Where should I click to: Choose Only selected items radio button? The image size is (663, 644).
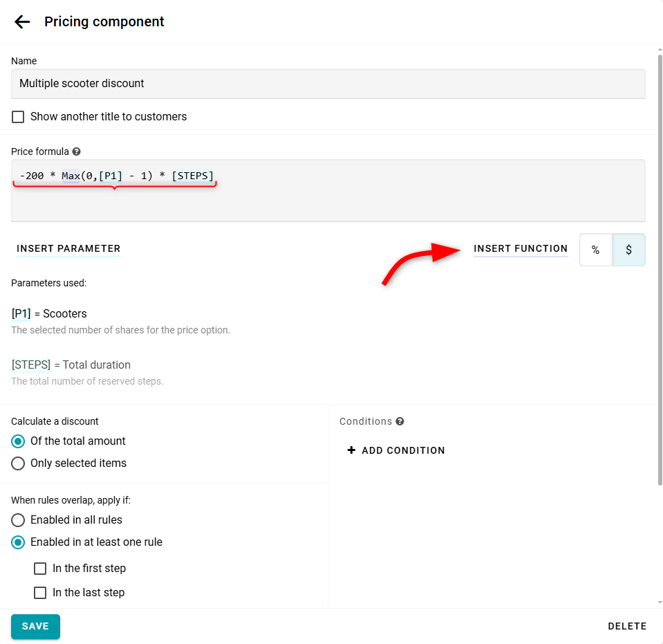click(x=19, y=463)
